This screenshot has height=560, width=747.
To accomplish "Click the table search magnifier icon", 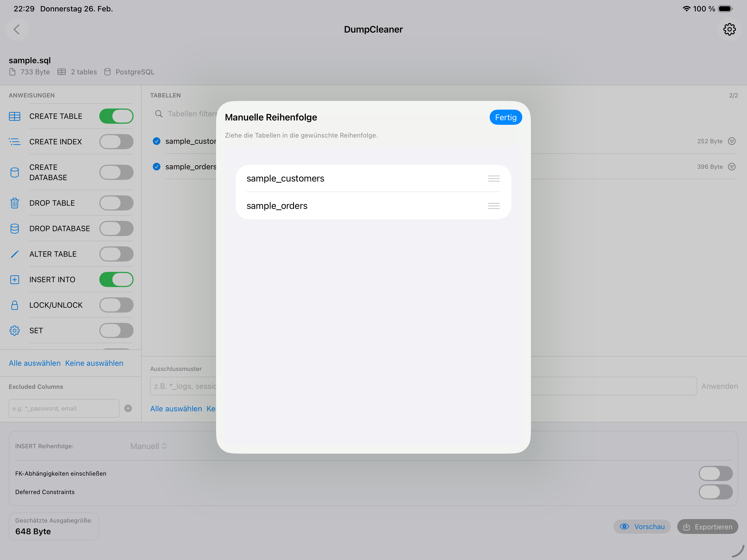I will click(x=159, y=114).
